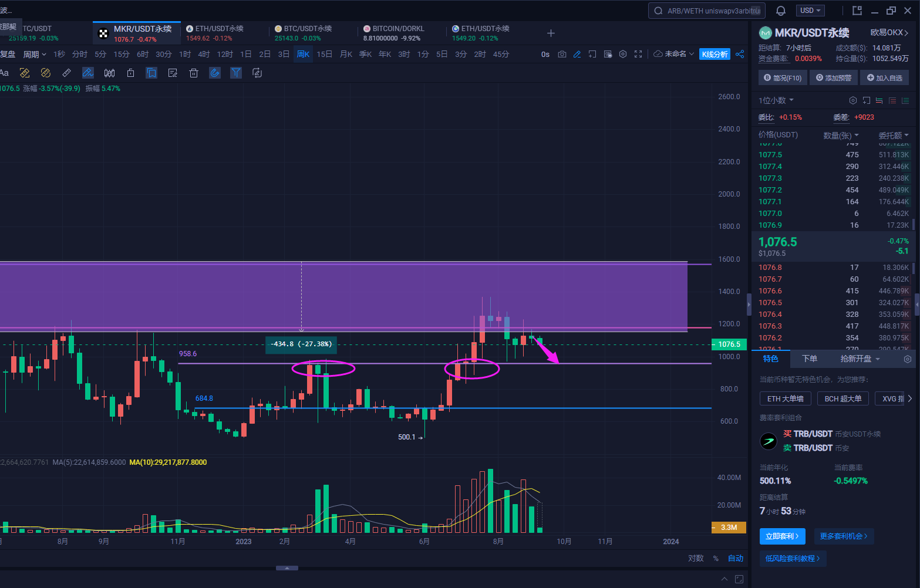Select the 特色 tab
Viewport: 920px width, 588px height.
(x=770, y=359)
